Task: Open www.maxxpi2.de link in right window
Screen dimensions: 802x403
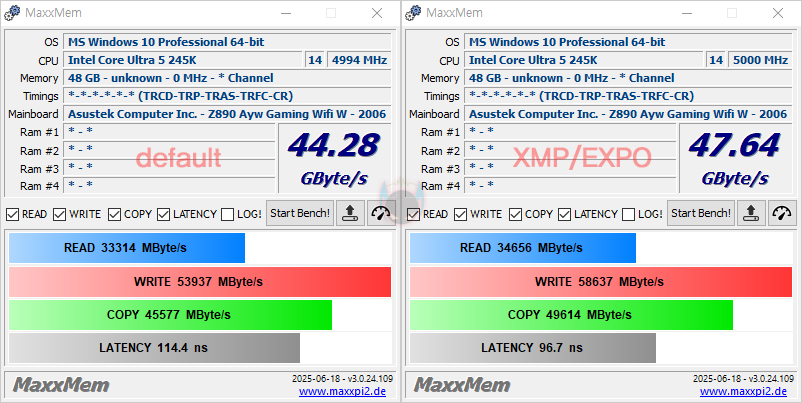Action: click(743, 391)
